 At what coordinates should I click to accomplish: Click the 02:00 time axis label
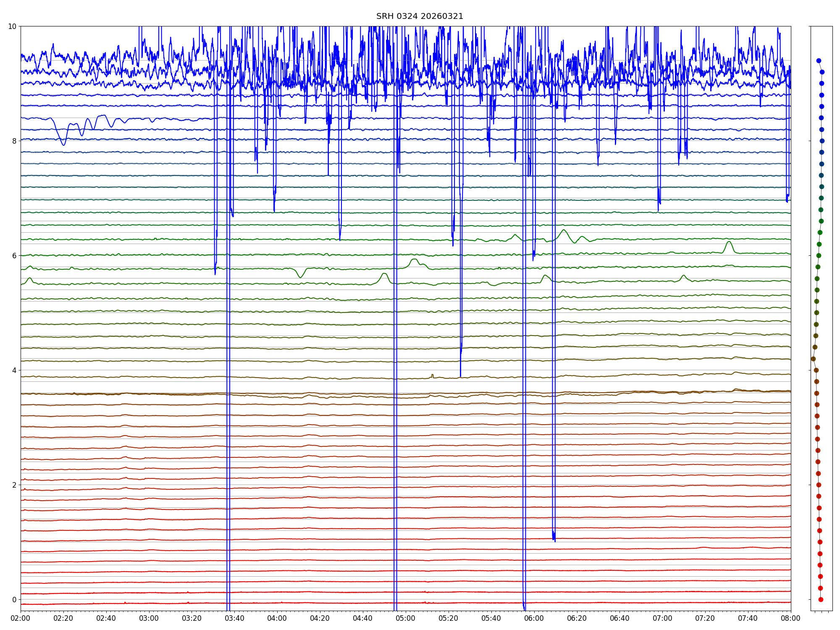(21, 618)
